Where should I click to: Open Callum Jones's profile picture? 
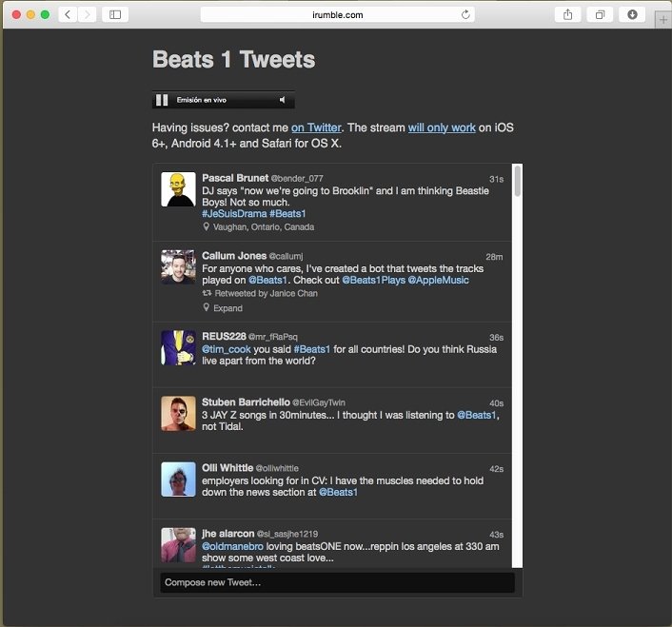[x=178, y=266]
